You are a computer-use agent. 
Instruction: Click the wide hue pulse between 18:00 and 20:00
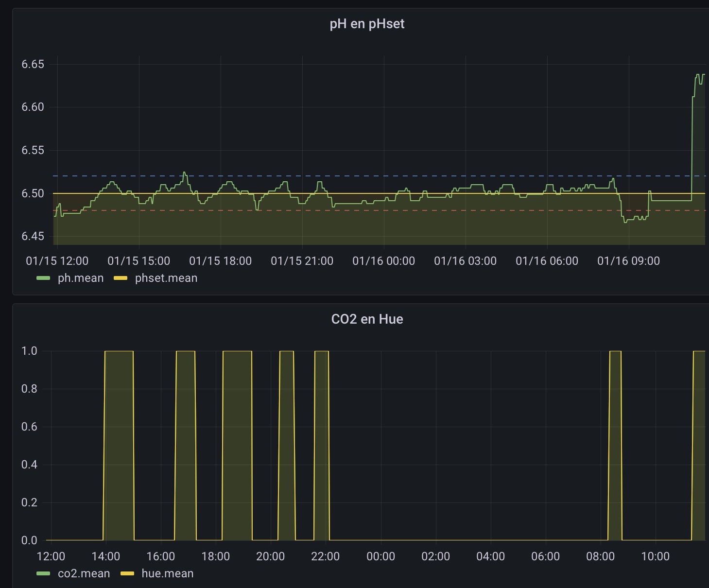click(237, 437)
